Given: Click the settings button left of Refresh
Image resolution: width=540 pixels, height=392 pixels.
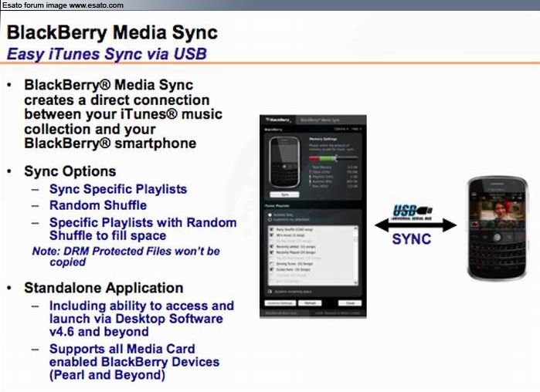Looking at the screenshot, I should pos(280,303).
